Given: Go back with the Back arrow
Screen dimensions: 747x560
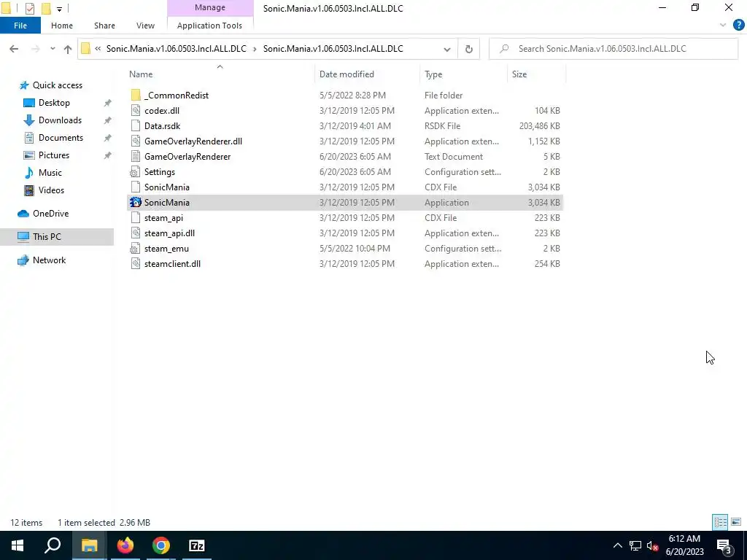Looking at the screenshot, I should click(x=14, y=49).
